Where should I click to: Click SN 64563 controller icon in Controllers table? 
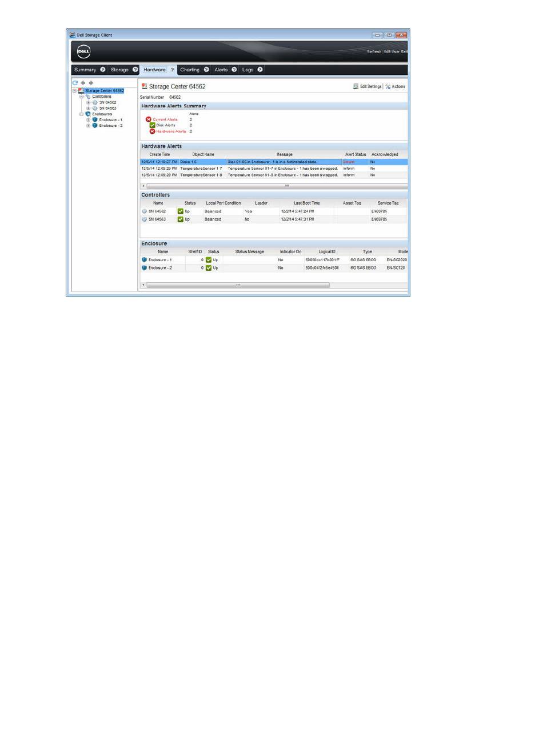click(145, 219)
